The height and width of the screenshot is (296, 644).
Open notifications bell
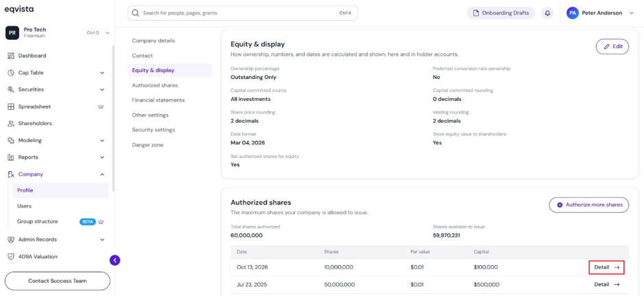pos(547,13)
